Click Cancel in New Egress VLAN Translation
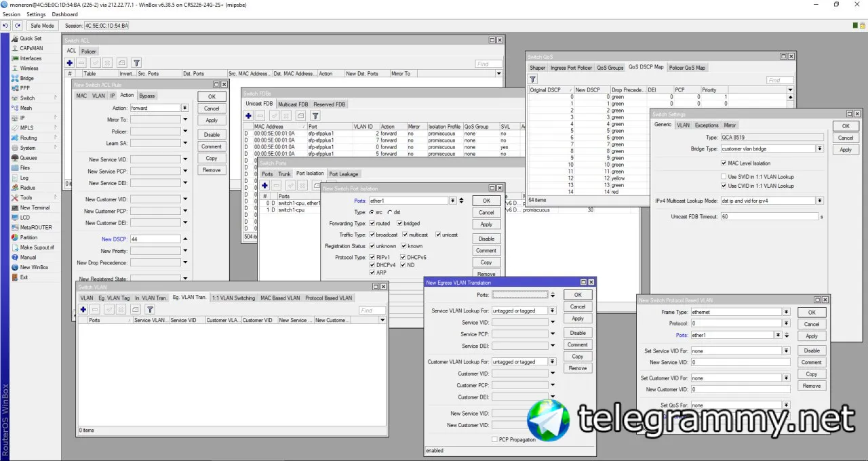 coord(578,306)
